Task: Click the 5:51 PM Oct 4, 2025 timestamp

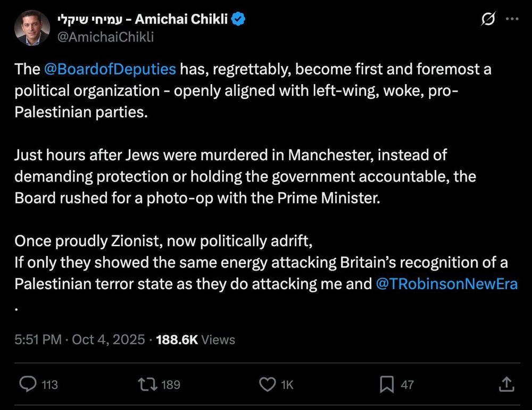Action: (x=79, y=339)
